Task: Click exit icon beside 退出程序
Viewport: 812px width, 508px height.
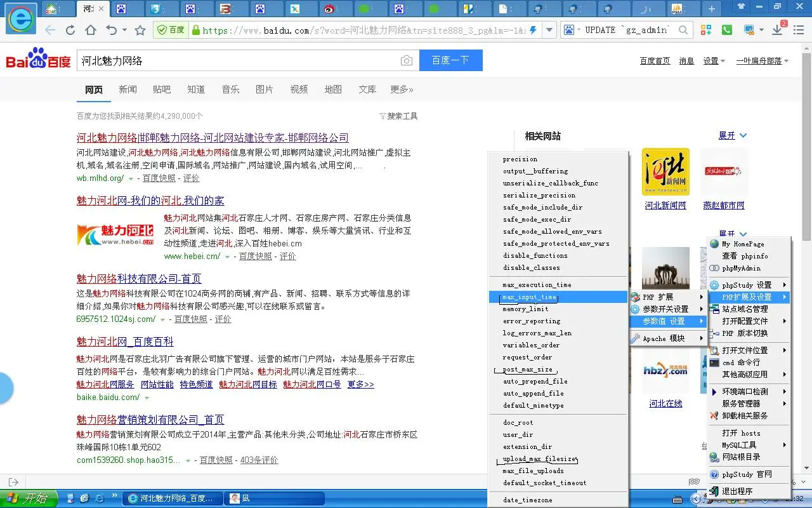Action: [714, 491]
